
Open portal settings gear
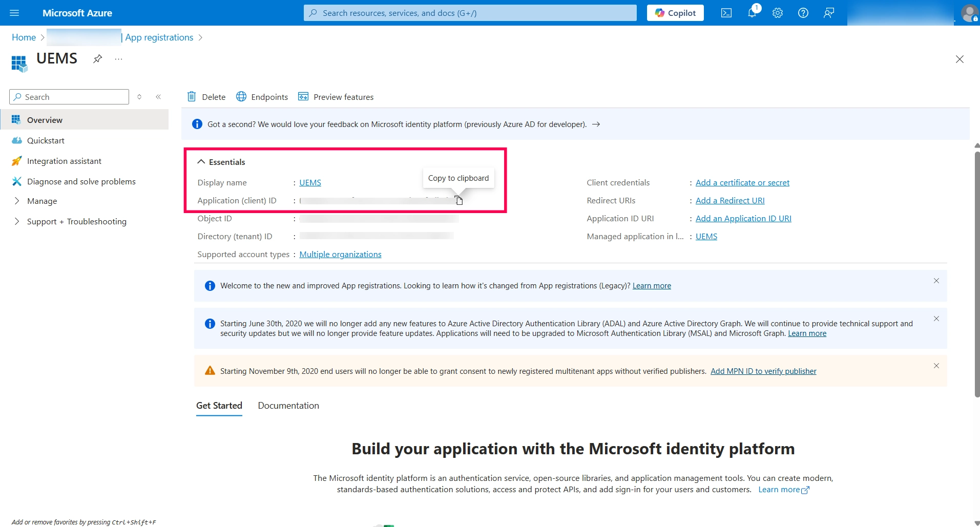click(778, 13)
